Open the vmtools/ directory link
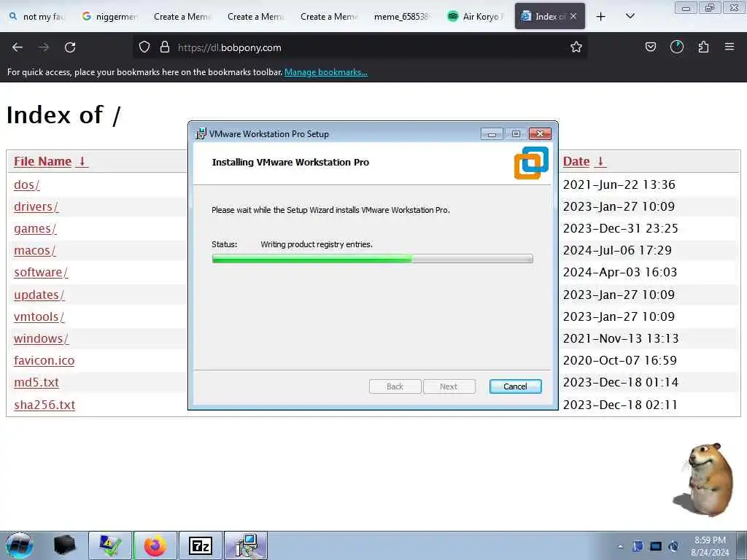Viewport: 747px width, 560px height. point(39,316)
